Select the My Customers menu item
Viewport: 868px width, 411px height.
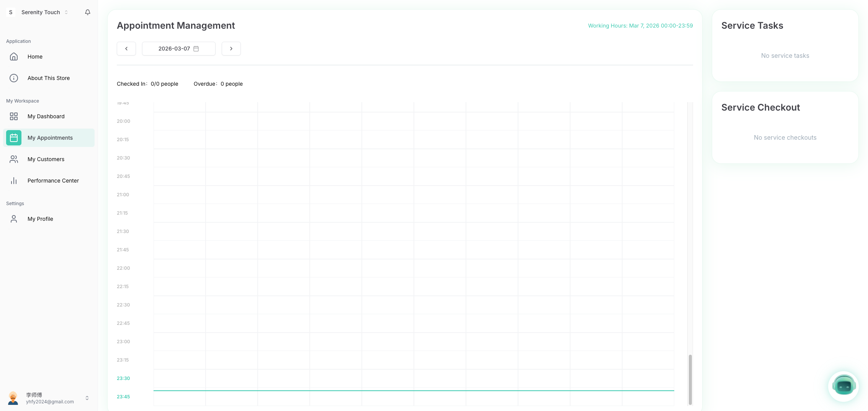click(46, 159)
